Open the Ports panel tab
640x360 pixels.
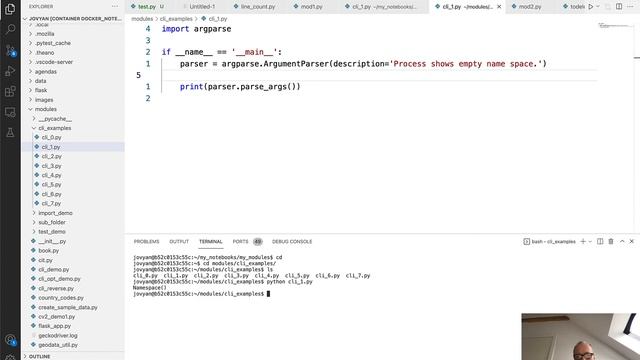pyautogui.click(x=247, y=242)
